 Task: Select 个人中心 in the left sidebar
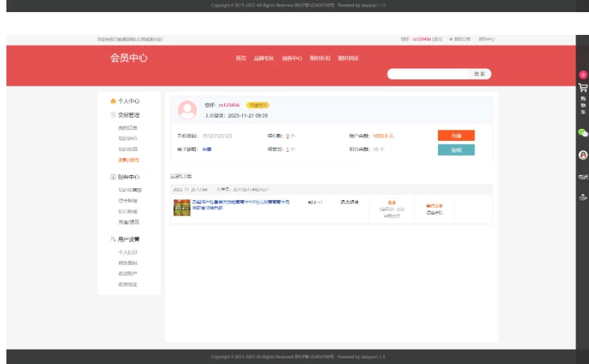tap(129, 100)
